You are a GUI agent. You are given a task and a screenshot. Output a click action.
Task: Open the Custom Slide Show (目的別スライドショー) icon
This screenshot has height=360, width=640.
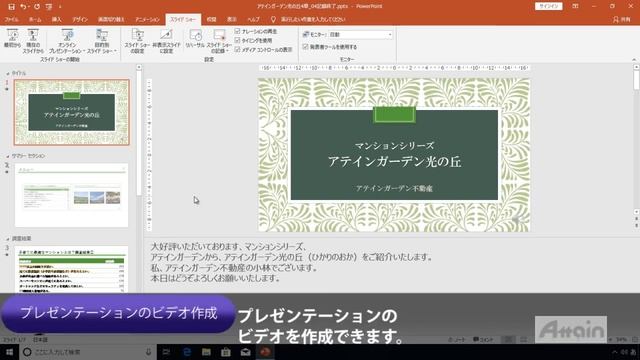point(102,35)
